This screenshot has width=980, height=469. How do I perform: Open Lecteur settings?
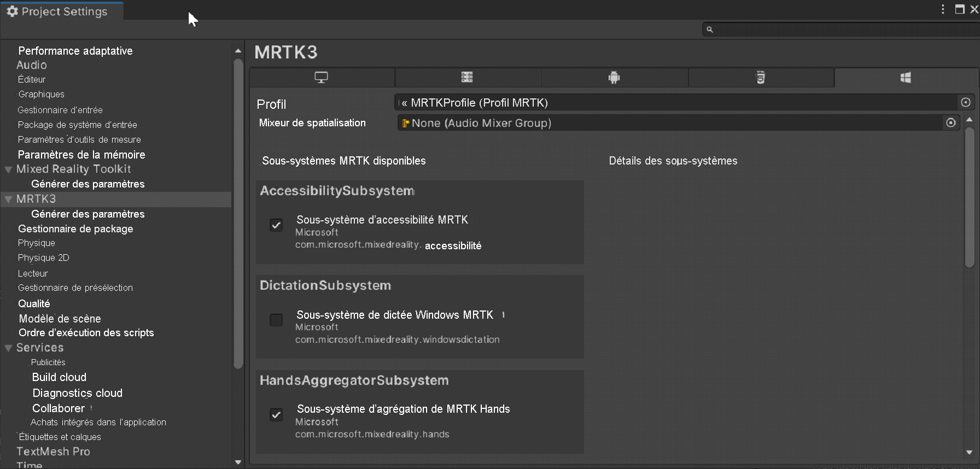33,273
